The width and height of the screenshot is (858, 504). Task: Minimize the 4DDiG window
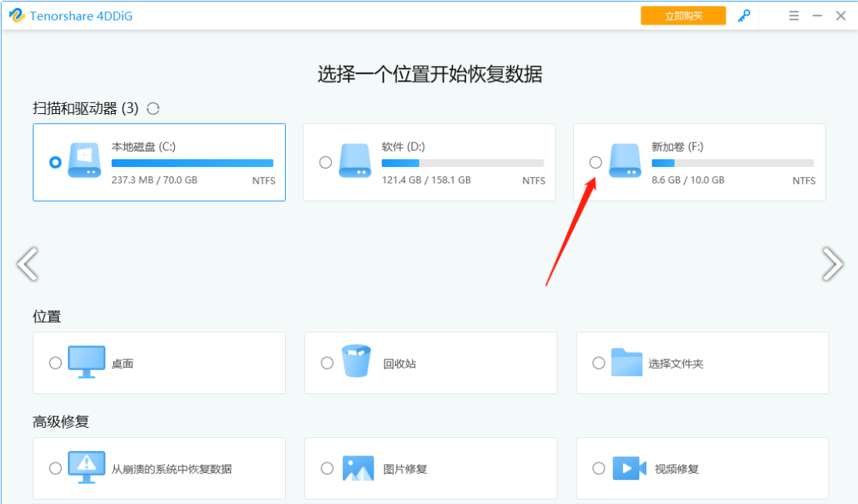(817, 16)
